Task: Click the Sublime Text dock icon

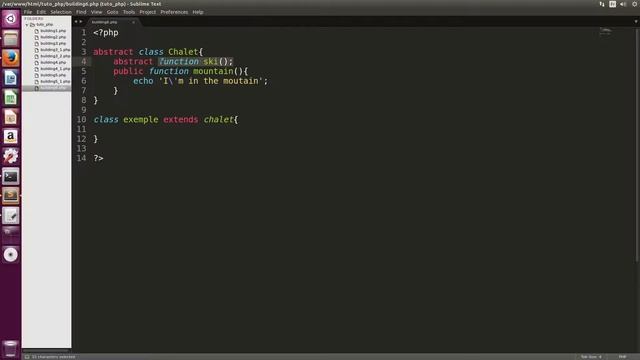Action: pos(11,196)
